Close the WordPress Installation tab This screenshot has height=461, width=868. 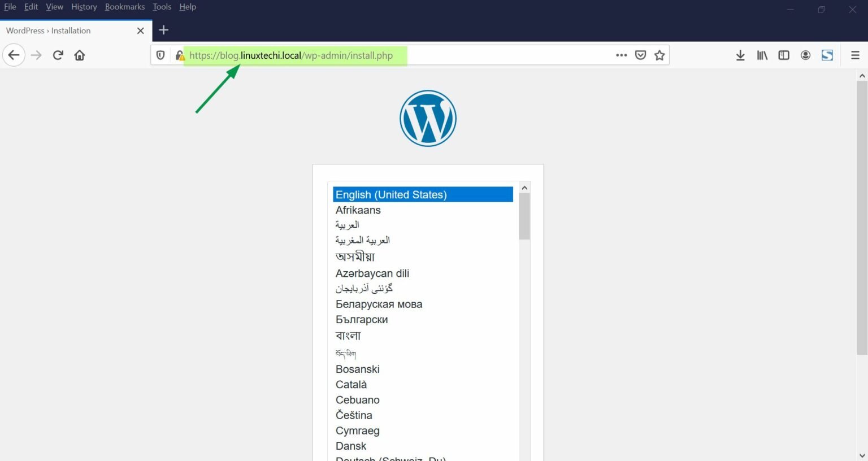coord(141,31)
